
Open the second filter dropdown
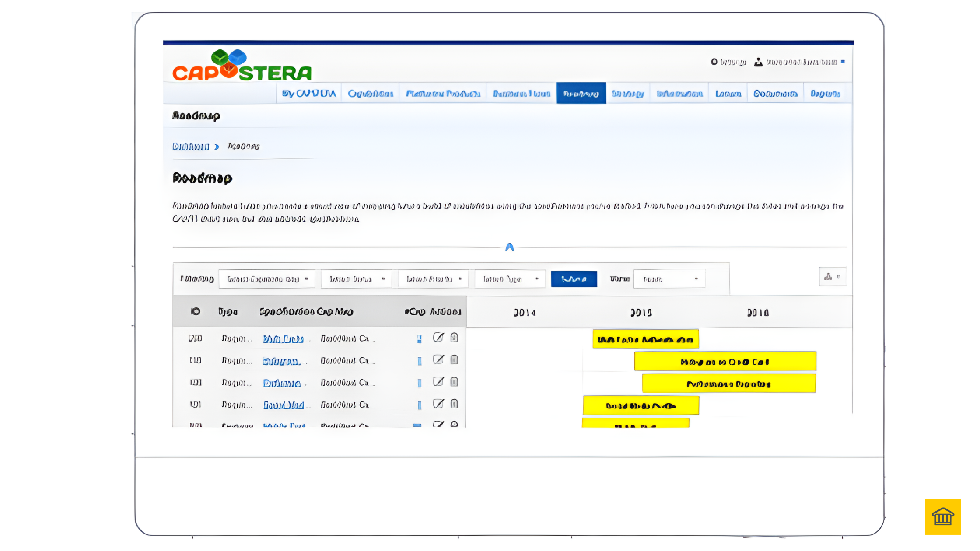(356, 279)
